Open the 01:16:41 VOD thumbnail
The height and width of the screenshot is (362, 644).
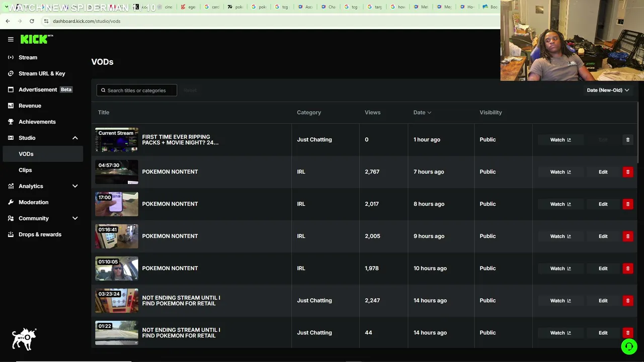pos(117,236)
